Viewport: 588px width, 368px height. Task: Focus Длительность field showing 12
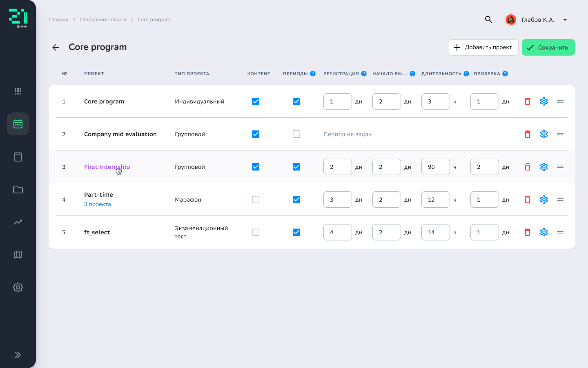(x=436, y=200)
